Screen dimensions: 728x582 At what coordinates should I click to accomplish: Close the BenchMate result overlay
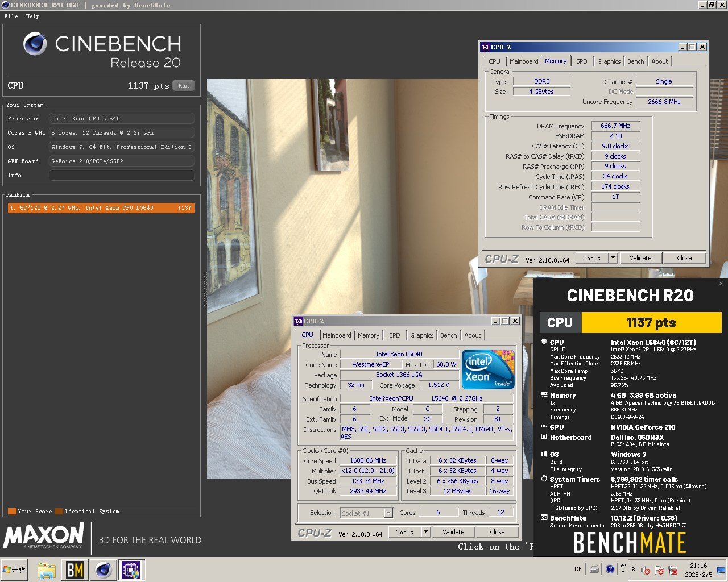pyautogui.click(x=721, y=284)
